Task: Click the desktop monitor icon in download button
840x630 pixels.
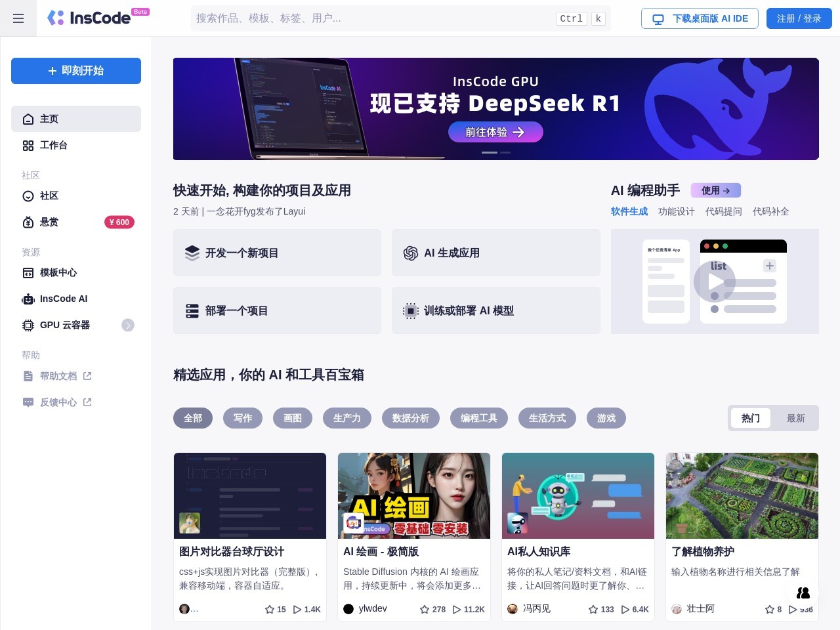Action: 658,19
